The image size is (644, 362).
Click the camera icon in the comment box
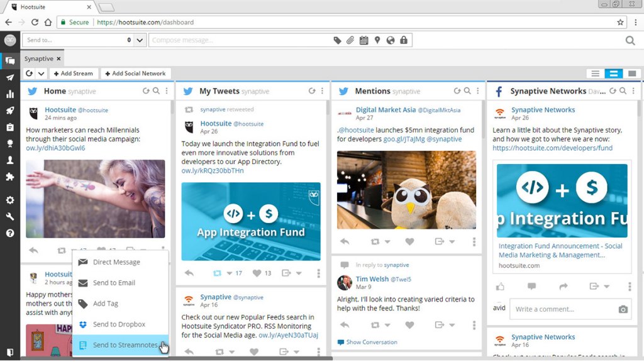pyautogui.click(x=623, y=309)
